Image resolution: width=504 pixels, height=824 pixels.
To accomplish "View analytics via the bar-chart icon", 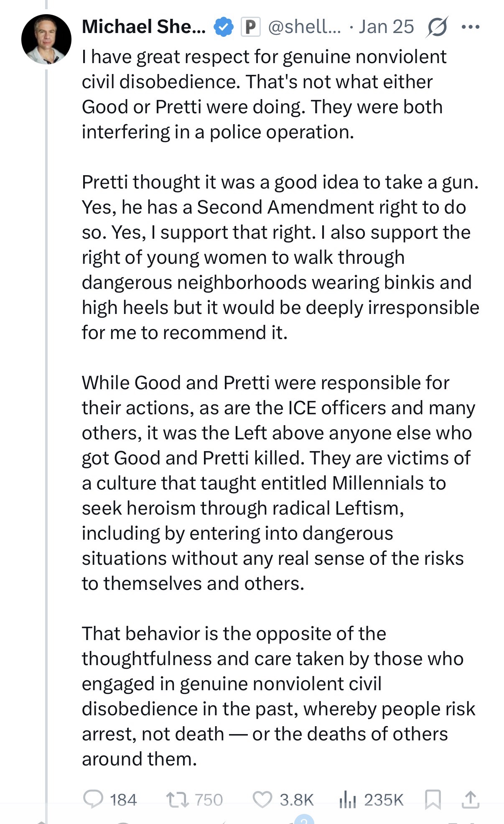I will click(347, 800).
